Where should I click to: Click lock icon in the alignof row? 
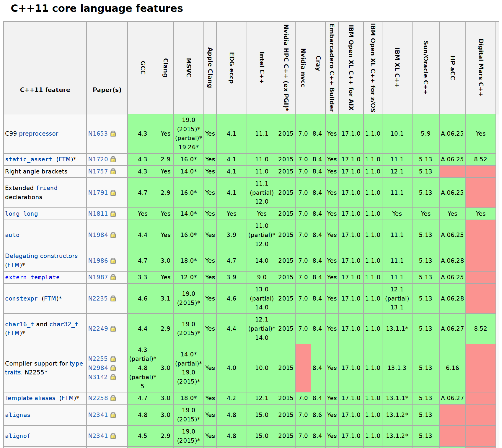pyautogui.click(x=113, y=436)
